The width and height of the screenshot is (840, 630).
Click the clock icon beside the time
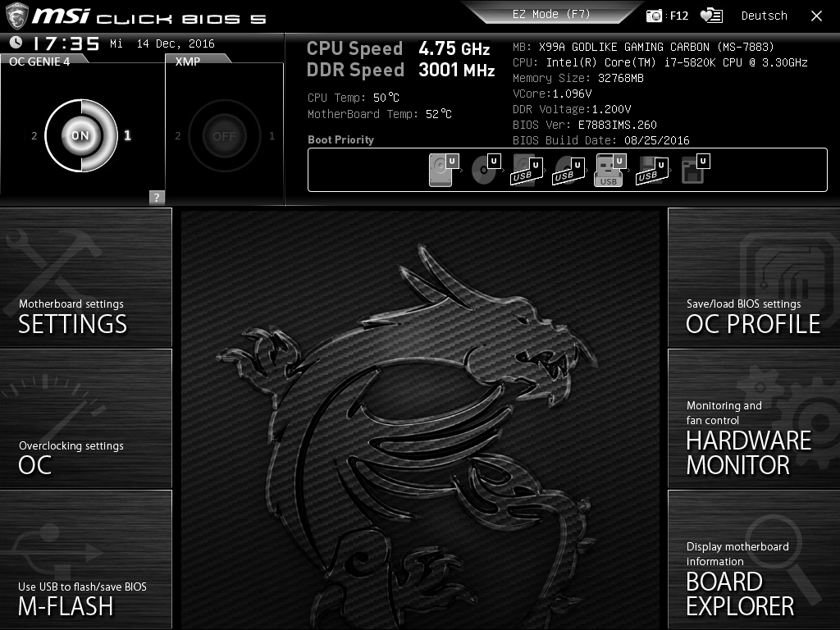coord(16,43)
